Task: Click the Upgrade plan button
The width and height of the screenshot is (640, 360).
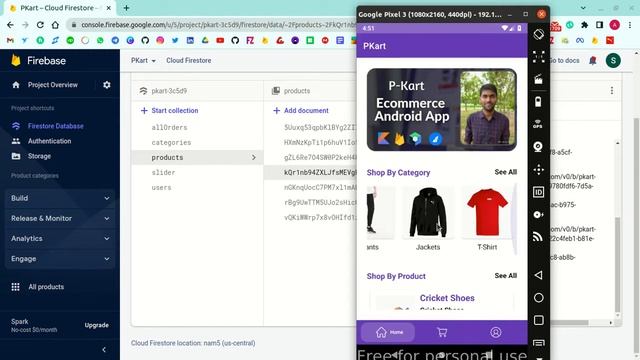Action: coord(97,325)
